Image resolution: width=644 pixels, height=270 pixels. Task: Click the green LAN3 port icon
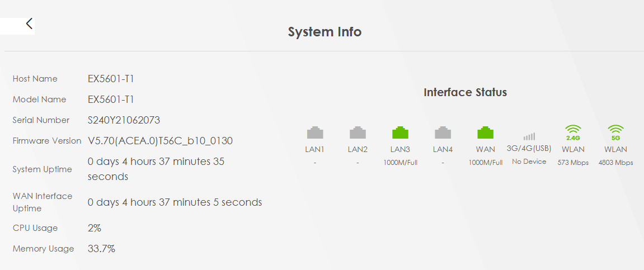[401, 132]
